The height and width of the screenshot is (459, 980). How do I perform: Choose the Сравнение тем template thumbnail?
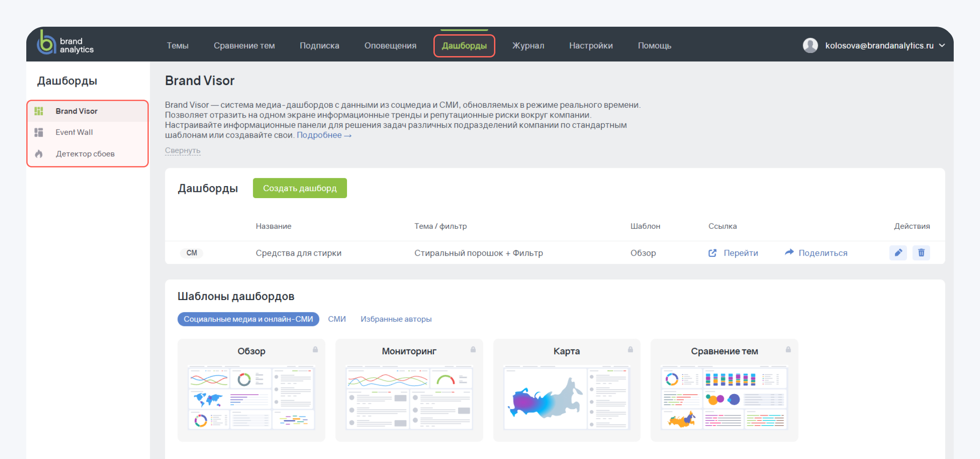point(724,398)
